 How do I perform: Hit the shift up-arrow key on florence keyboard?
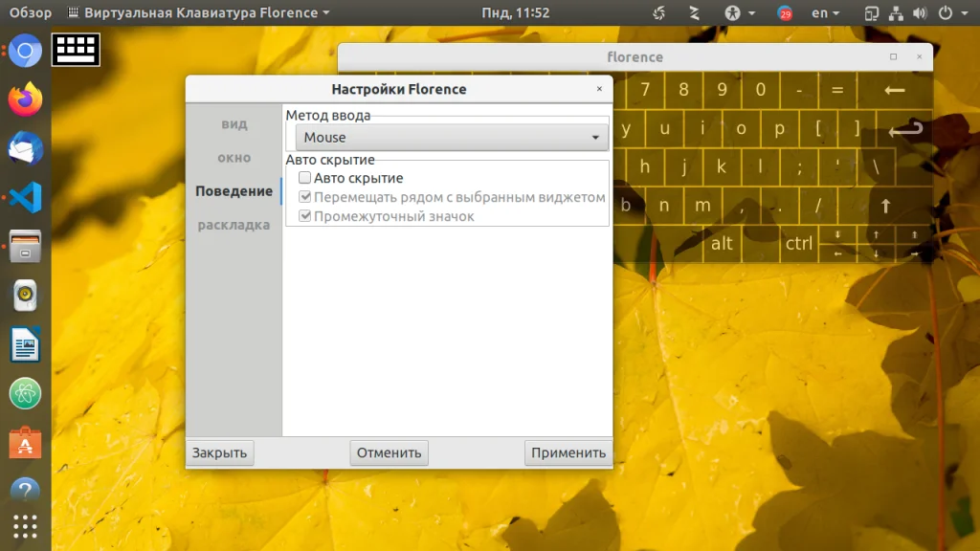click(x=885, y=206)
